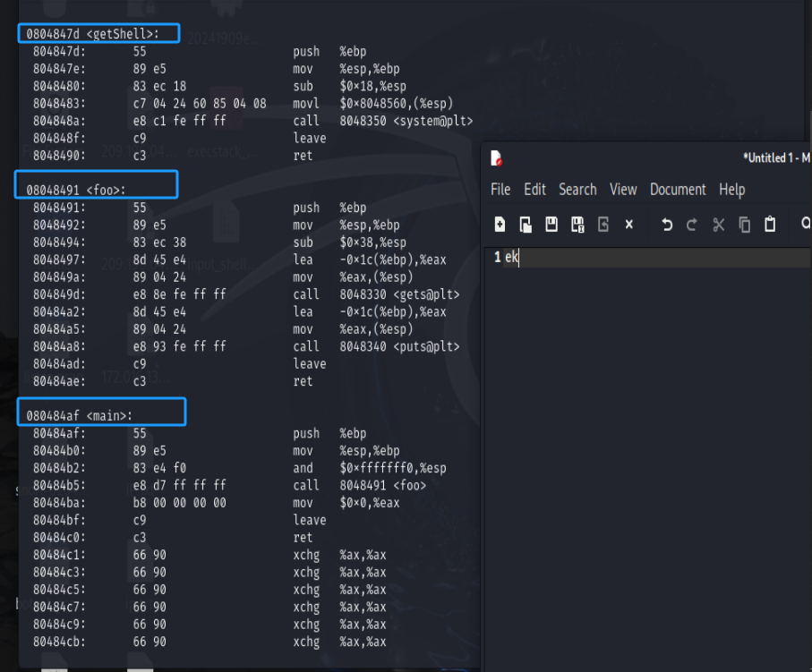Click bytes 'e8 d7 ff ff ff'
812x672 pixels.
point(179,486)
